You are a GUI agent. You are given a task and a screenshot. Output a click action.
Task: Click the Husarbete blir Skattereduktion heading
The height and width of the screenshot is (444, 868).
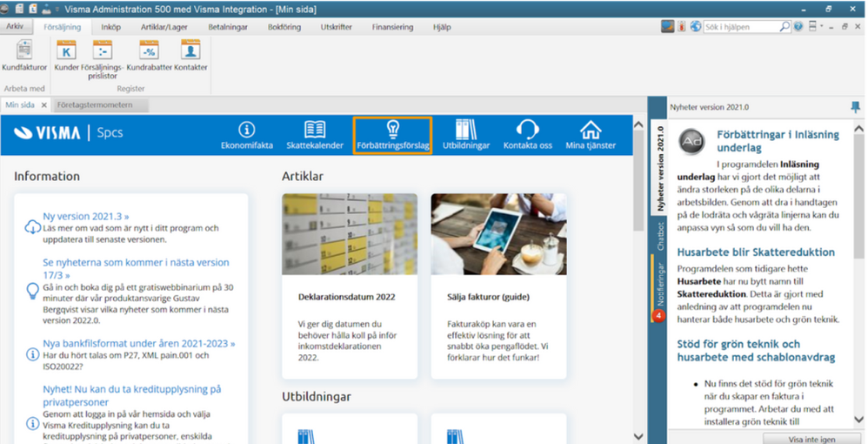point(756,252)
